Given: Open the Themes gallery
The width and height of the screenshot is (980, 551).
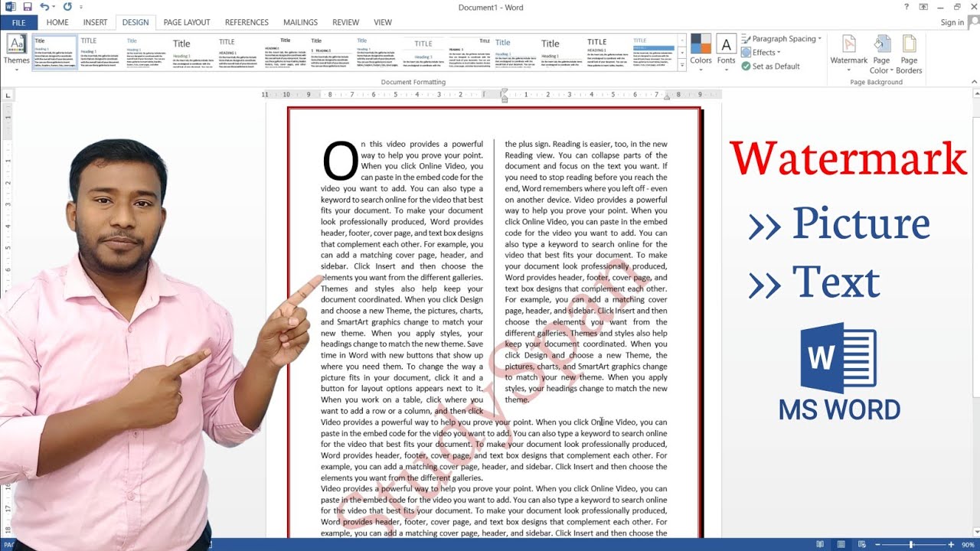Looking at the screenshot, I should 16,53.
